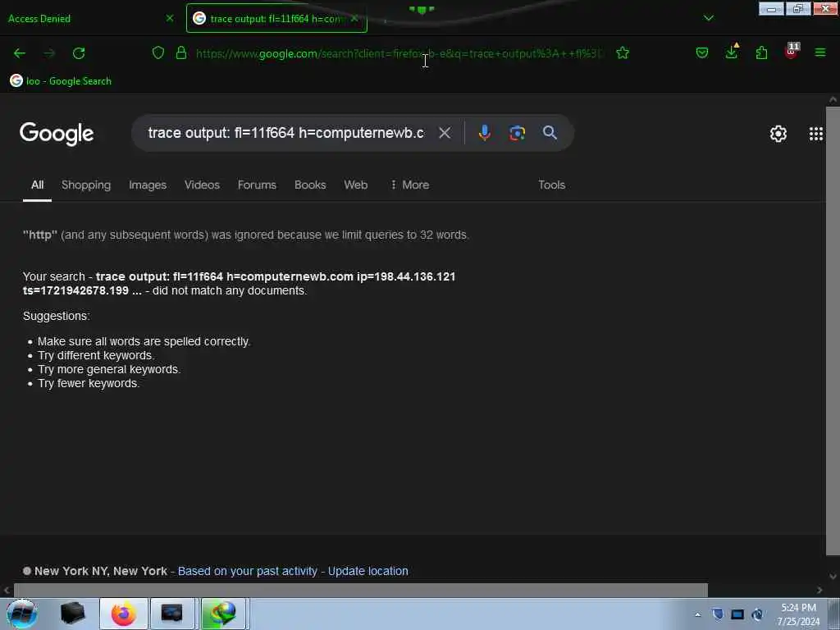
Task: View site security padlock info
Action: pyautogui.click(x=181, y=52)
